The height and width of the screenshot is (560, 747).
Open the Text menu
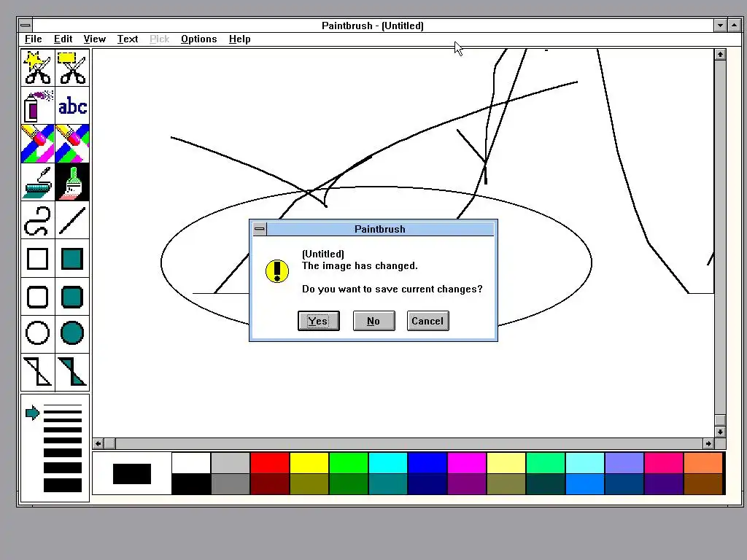point(128,39)
